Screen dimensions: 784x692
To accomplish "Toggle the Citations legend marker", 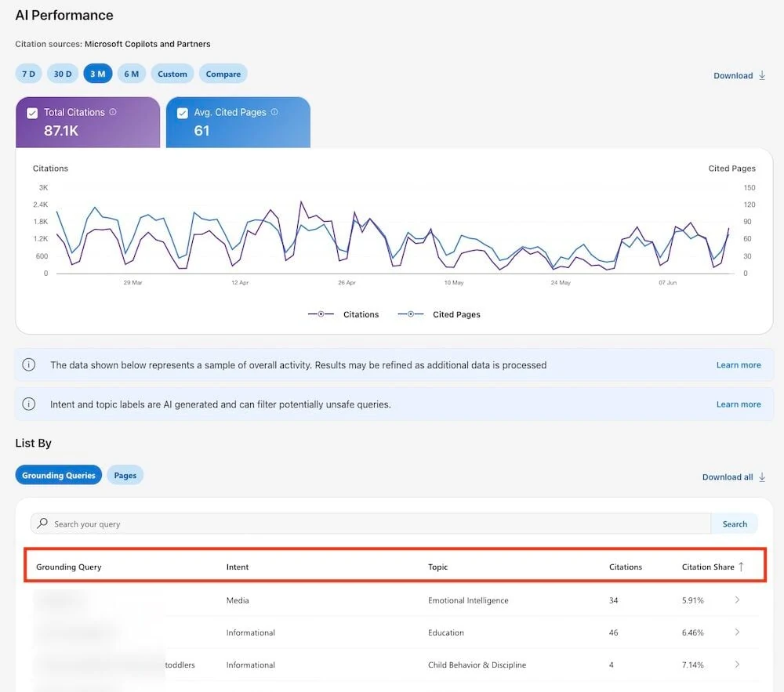I will pos(321,313).
